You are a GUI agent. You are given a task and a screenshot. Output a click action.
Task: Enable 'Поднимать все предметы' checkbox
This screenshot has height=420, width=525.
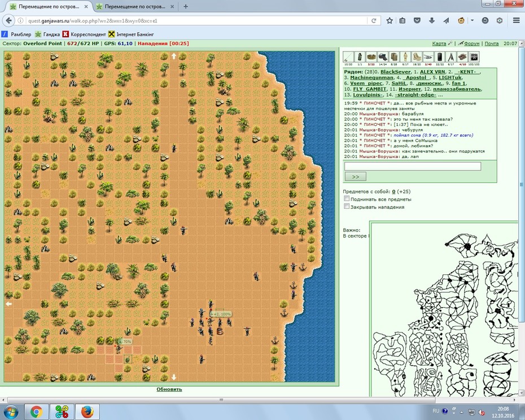[x=347, y=199]
